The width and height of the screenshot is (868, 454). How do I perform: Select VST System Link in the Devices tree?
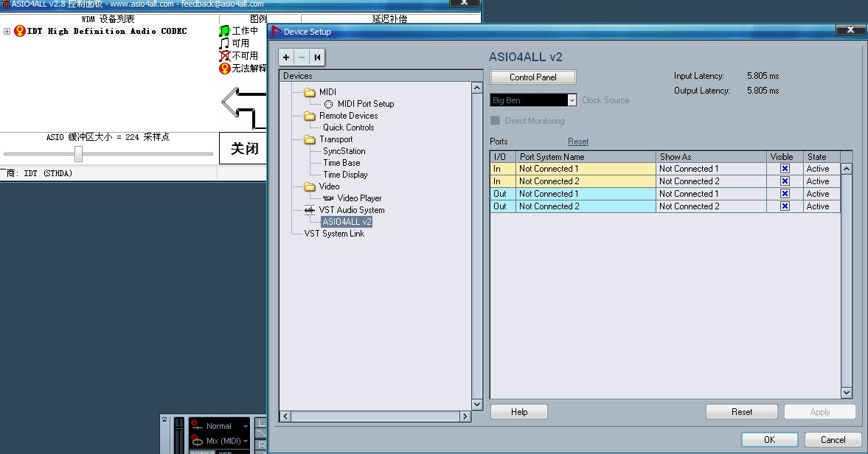[334, 234]
